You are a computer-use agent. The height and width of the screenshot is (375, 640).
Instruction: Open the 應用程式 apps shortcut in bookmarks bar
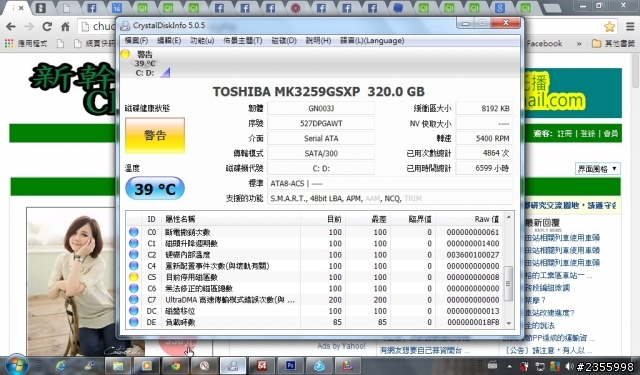26,43
